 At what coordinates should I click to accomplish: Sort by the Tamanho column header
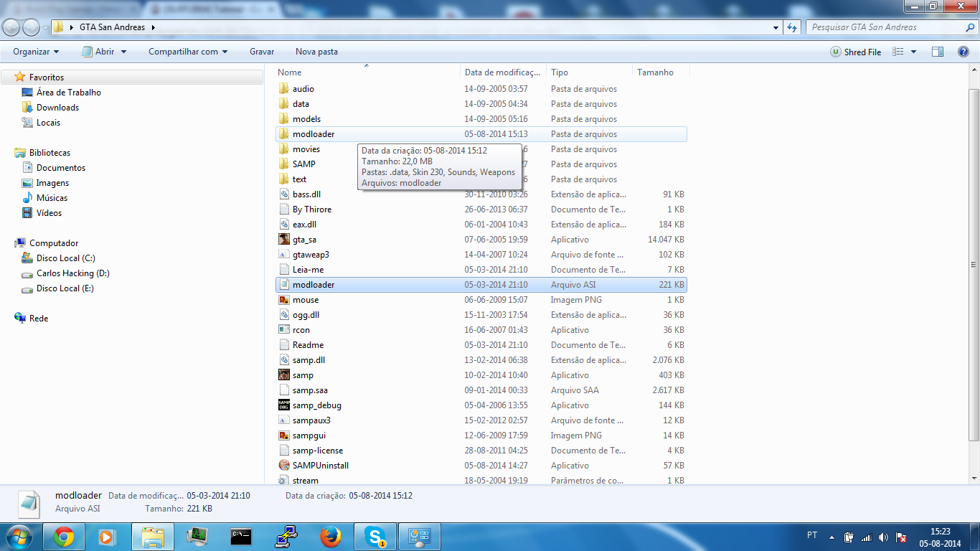coord(661,72)
